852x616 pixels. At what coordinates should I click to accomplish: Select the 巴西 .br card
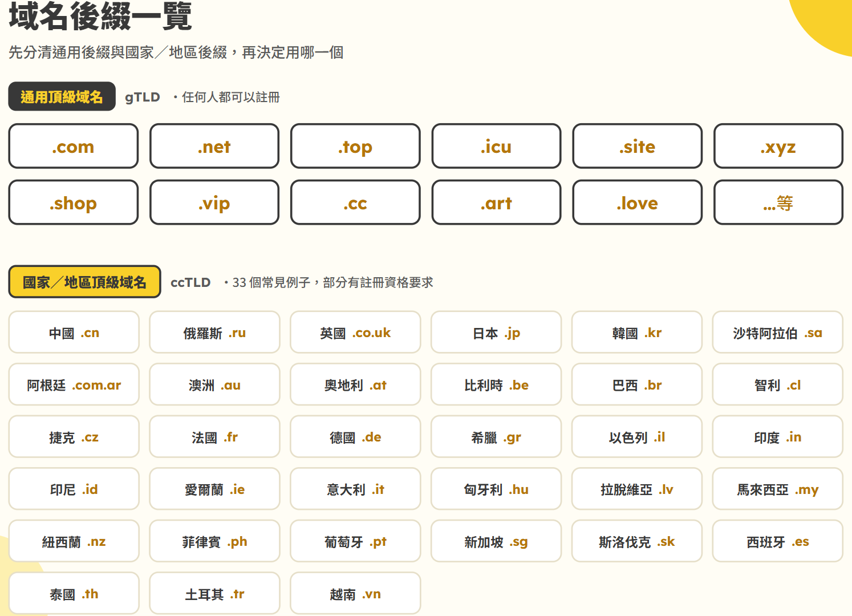[637, 384]
